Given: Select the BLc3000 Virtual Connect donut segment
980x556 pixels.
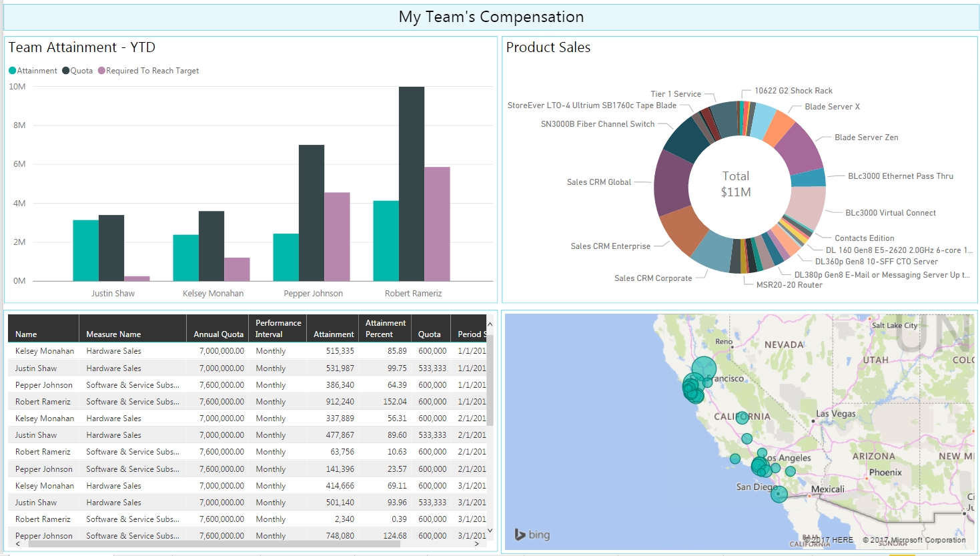Looking at the screenshot, I should [x=807, y=207].
